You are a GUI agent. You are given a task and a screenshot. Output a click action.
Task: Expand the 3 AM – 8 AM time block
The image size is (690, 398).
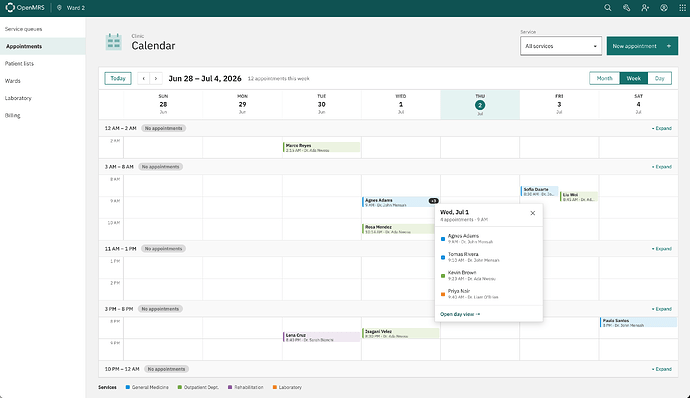tap(661, 167)
